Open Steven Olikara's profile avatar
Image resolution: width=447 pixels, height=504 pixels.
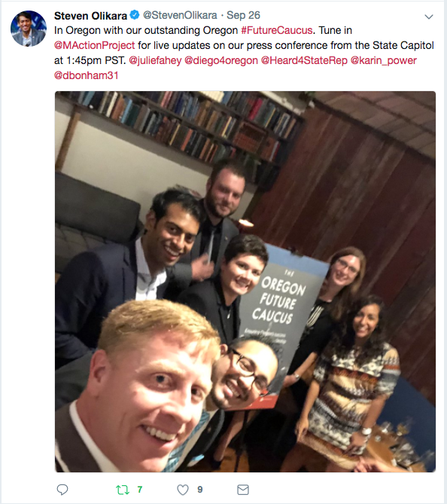coord(29,29)
